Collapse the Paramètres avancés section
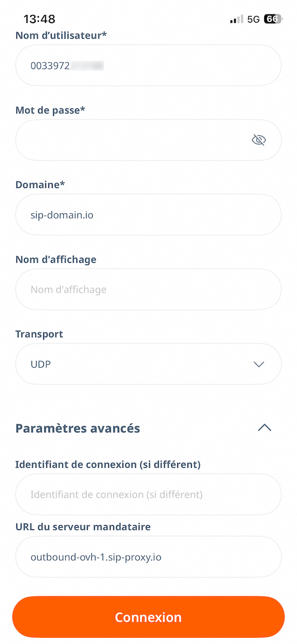Screen dimensions: 297x644 264,428
